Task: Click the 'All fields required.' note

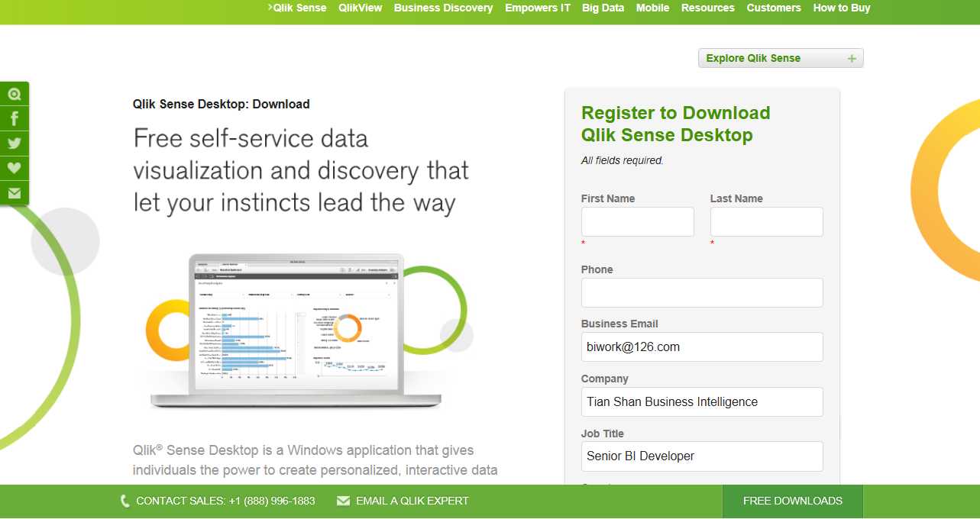Action: click(x=623, y=160)
